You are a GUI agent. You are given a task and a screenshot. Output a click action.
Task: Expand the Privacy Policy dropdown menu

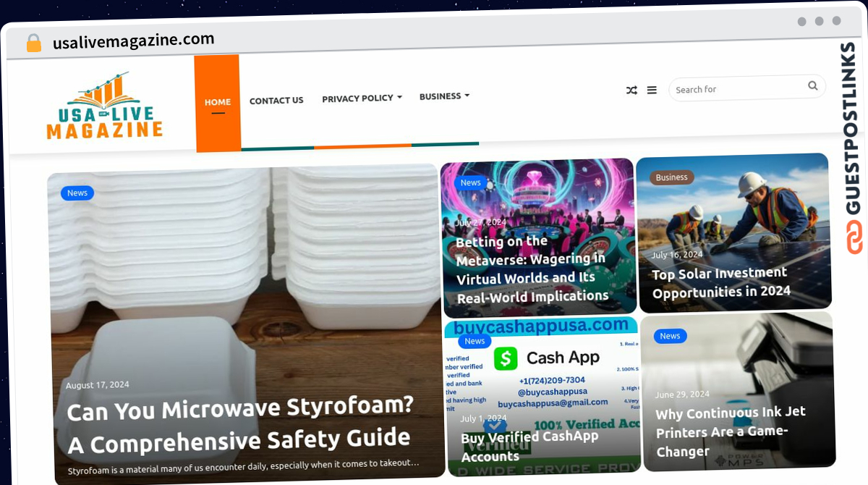[362, 98]
